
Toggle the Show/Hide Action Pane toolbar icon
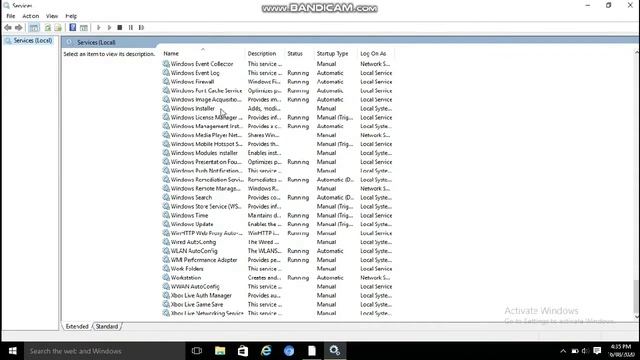pos(84,27)
